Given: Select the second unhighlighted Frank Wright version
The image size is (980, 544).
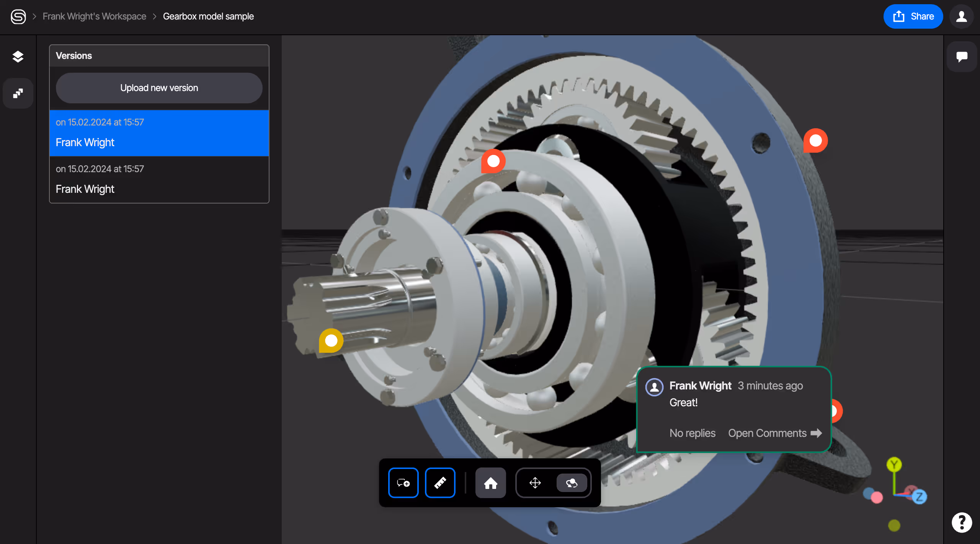Looking at the screenshot, I should 159,180.
